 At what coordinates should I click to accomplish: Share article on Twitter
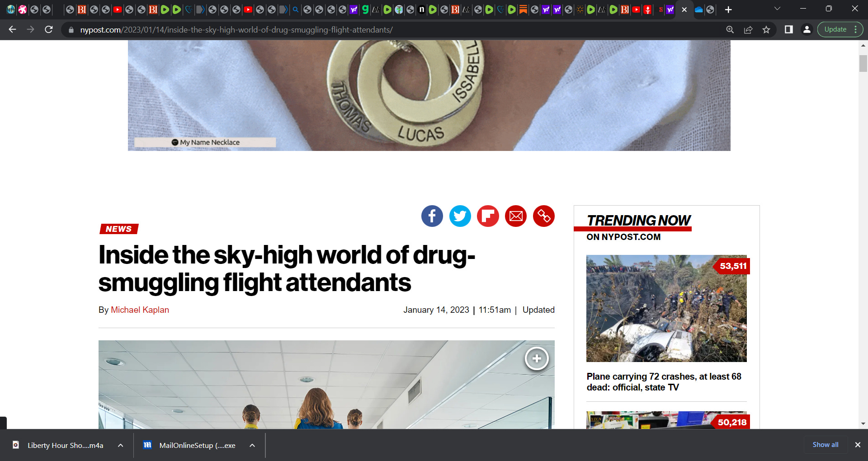(460, 216)
